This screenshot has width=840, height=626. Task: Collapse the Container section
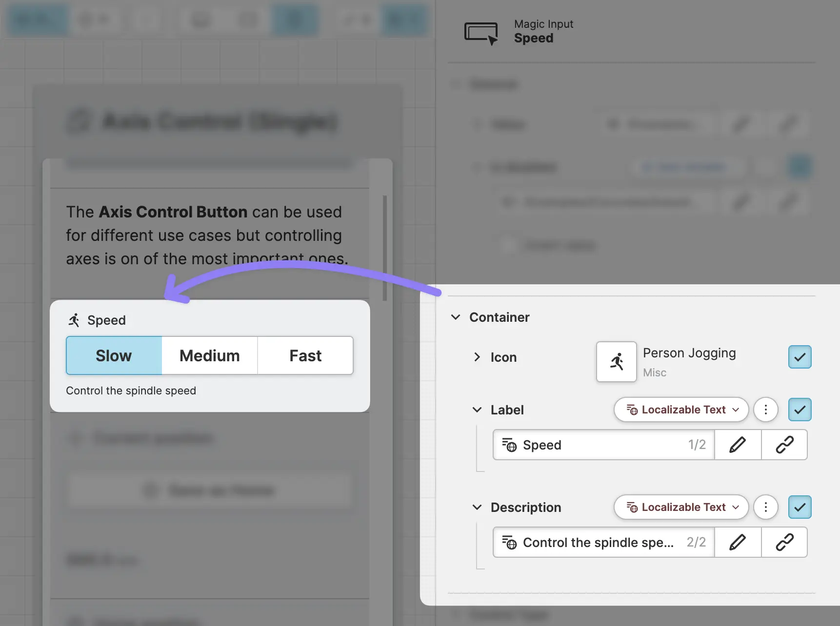click(456, 317)
